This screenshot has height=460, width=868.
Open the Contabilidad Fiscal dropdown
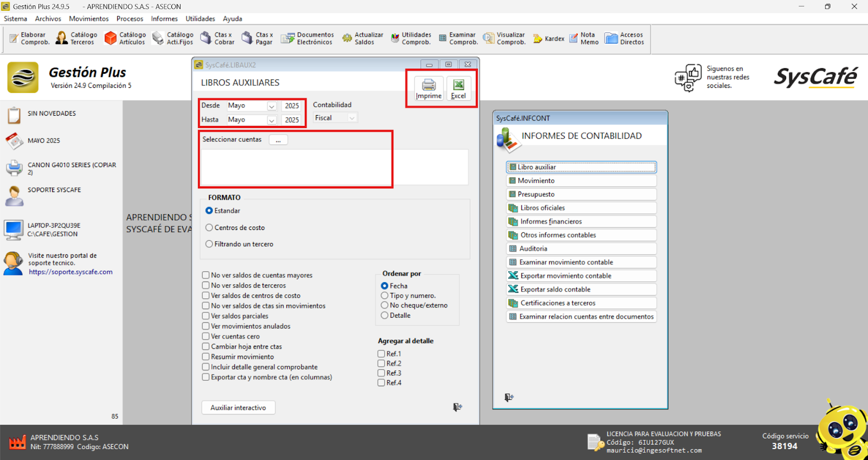pos(352,118)
